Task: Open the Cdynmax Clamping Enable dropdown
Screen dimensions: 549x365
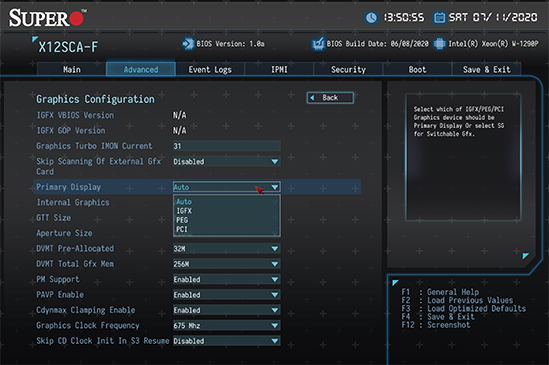Action: tap(227, 310)
